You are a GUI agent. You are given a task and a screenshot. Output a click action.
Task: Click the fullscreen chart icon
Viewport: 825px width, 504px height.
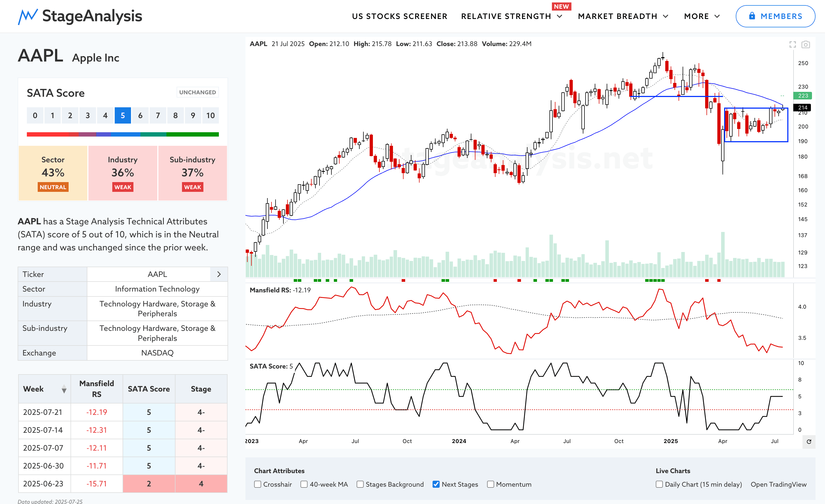[x=792, y=44]
